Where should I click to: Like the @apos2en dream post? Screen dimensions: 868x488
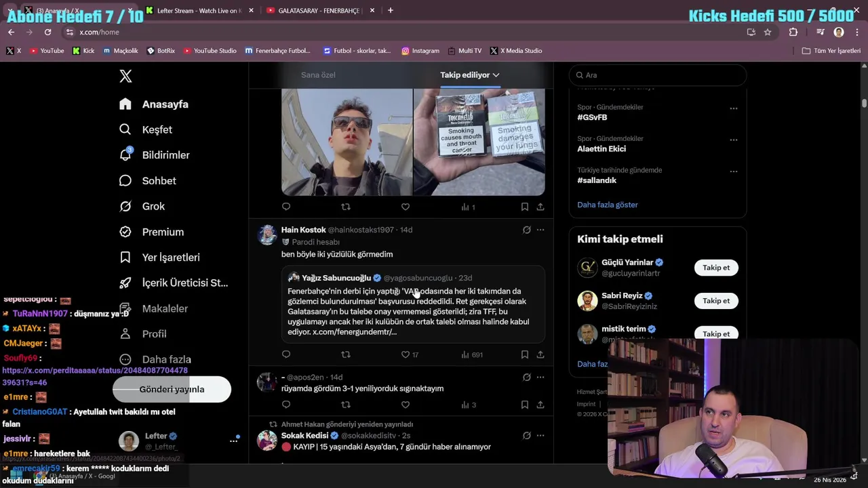pyautogui.click(x=406, y=405)
